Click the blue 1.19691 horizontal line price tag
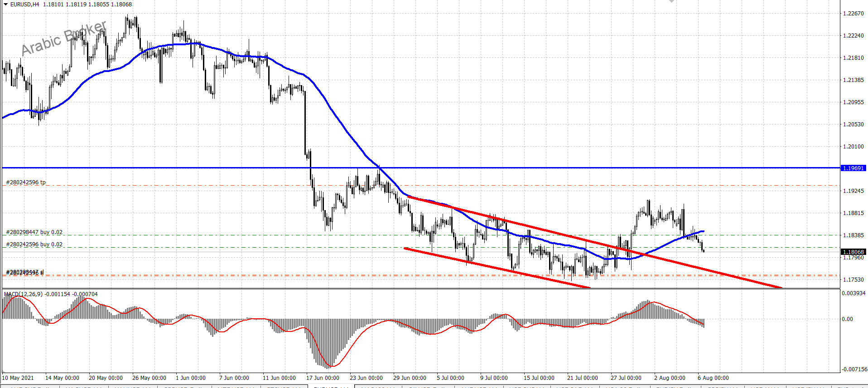 853,168
